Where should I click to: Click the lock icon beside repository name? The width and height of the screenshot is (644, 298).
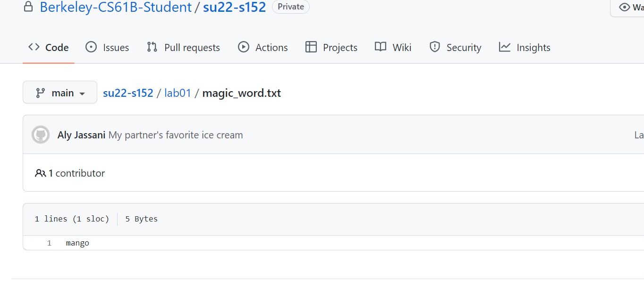(x=29, y=7)
